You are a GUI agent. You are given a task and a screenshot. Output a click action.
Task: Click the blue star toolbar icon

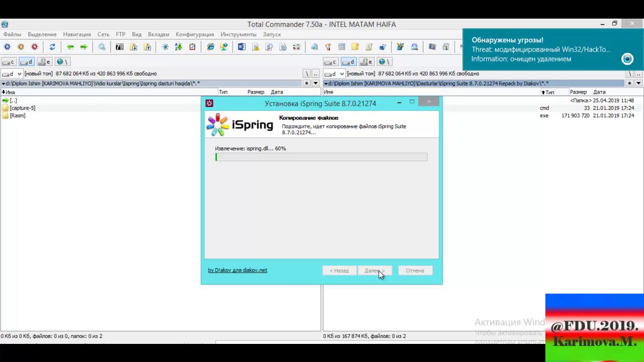coord(165,47)
